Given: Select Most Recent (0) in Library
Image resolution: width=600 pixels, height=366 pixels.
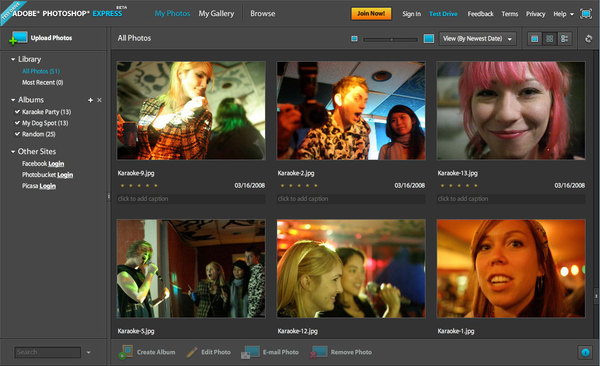Looking at the screenshot, I should point(42,82).
